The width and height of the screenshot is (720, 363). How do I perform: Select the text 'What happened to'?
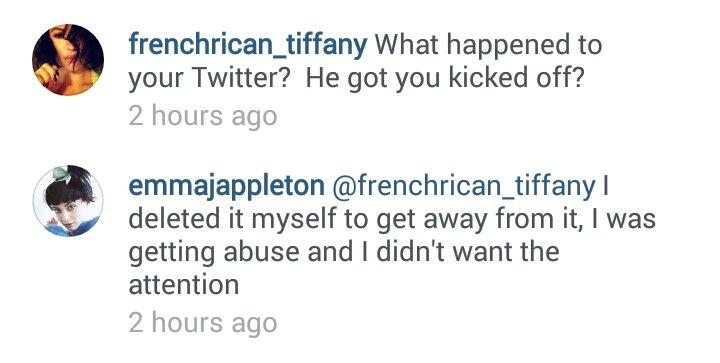[x=489, y=46]
